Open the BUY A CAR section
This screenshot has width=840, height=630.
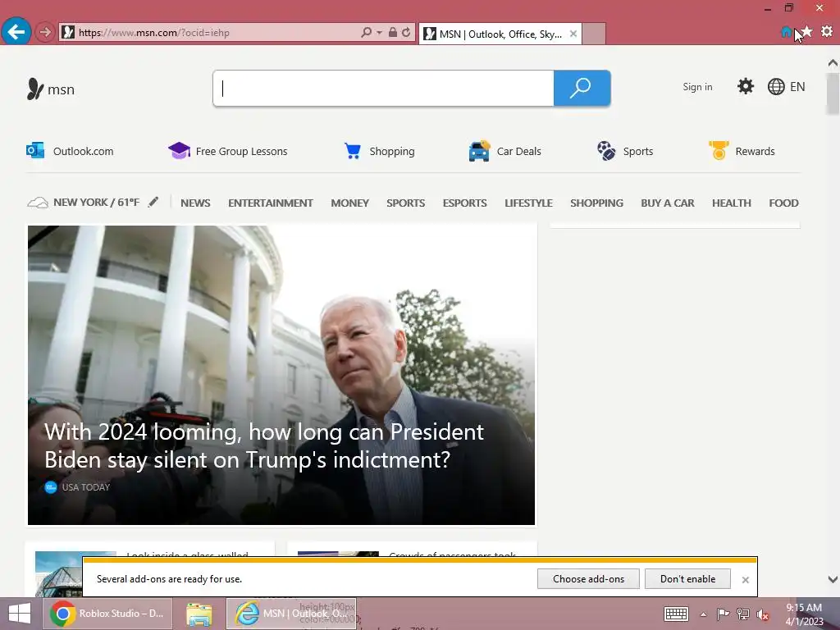click(x=668, y=203)
